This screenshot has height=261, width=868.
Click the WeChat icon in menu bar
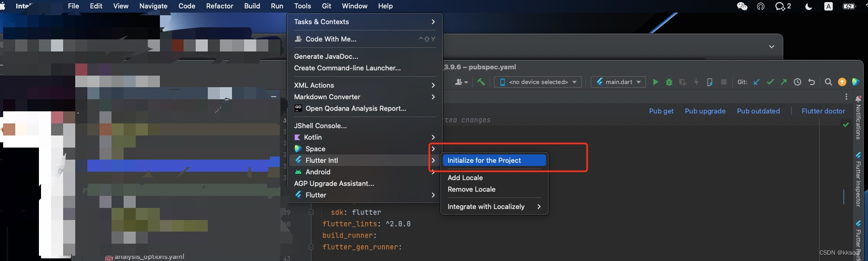click(742, 6)
